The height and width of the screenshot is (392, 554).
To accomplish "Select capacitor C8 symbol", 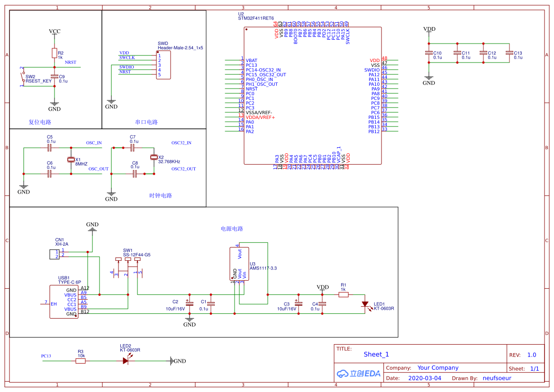I will click(x=135, y=174).
